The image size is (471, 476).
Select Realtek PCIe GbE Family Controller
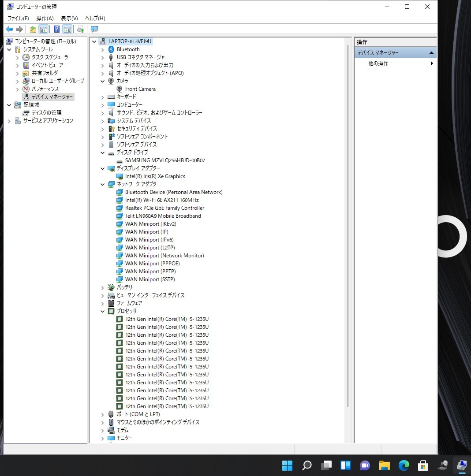click(164, 208)
